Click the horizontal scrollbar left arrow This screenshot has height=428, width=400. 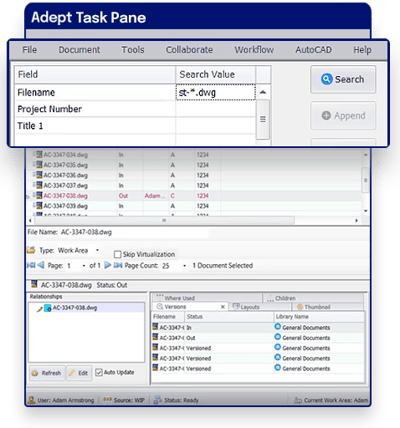tap(30, 220)
